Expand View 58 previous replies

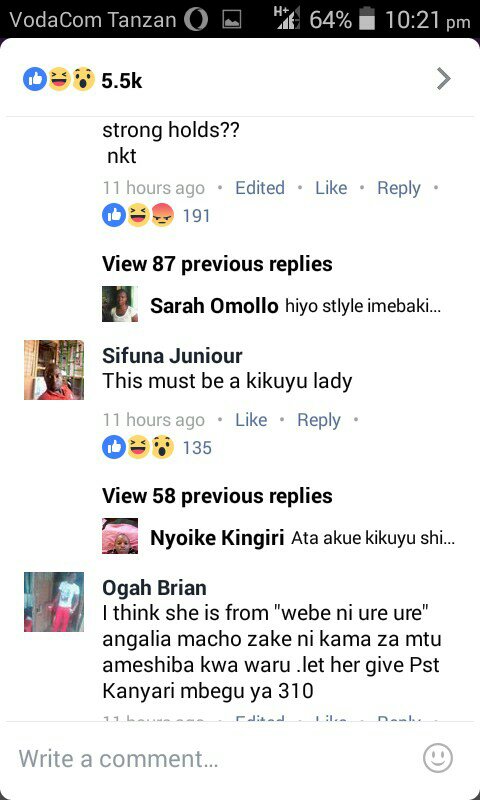tap(217, 496)
